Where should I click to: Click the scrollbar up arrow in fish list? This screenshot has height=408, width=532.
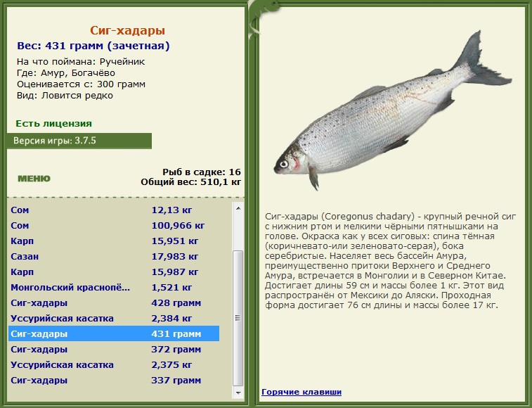(238, 208)
